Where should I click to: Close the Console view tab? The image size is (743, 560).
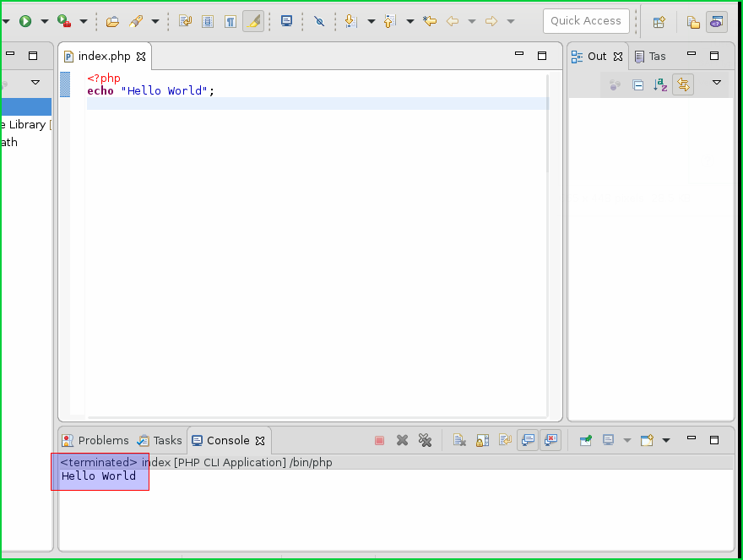260,441
